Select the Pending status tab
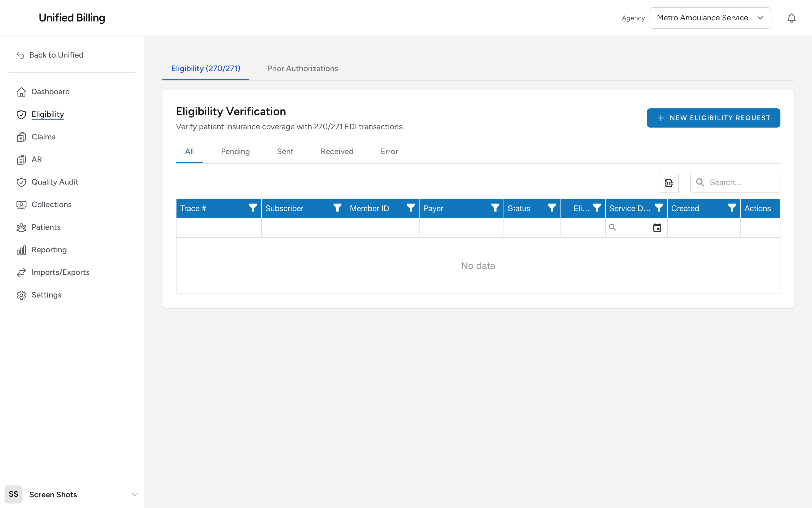The width and height of the screenshot is (812, 508). (235, 152)
